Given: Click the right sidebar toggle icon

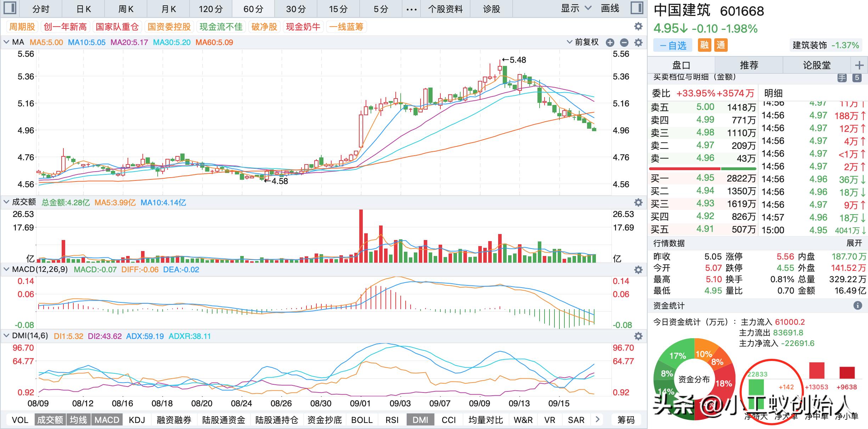Looking at the screenshot, I should click(x=637, y=8).
